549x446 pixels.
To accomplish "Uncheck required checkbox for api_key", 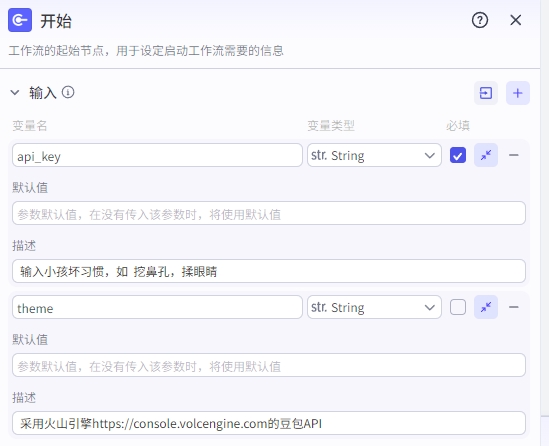I will tap(458, 155).
